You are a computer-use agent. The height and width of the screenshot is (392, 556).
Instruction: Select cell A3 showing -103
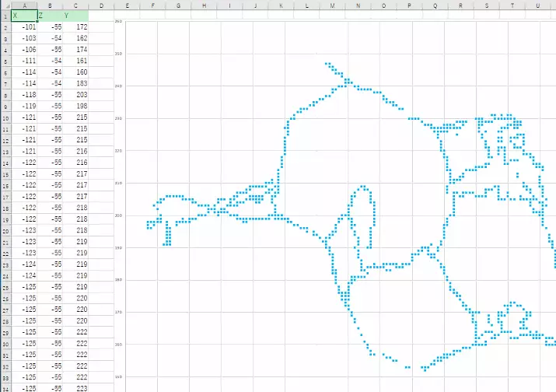pos(24,38)
